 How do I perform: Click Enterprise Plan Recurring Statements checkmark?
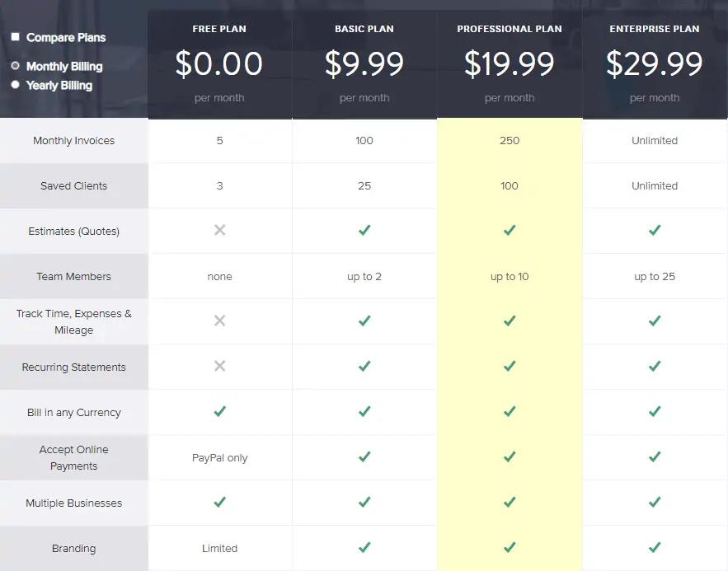(655, 367)
